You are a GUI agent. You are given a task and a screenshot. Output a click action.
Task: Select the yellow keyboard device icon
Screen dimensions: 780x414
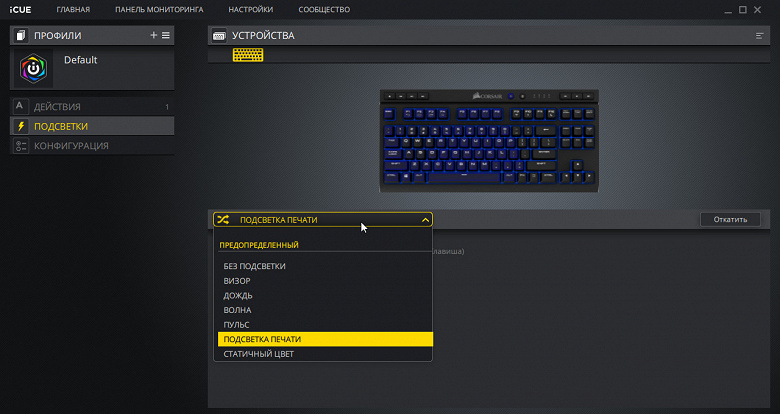coord(248,55)
